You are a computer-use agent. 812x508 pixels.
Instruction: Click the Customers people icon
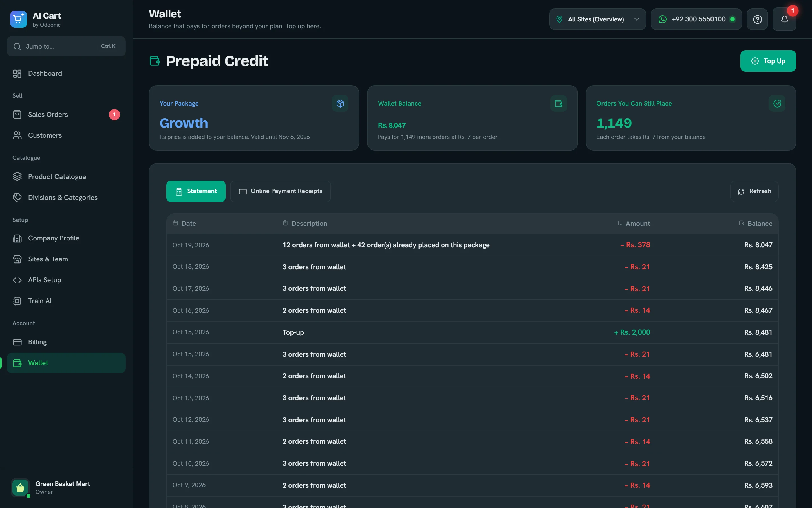[17, 135]
